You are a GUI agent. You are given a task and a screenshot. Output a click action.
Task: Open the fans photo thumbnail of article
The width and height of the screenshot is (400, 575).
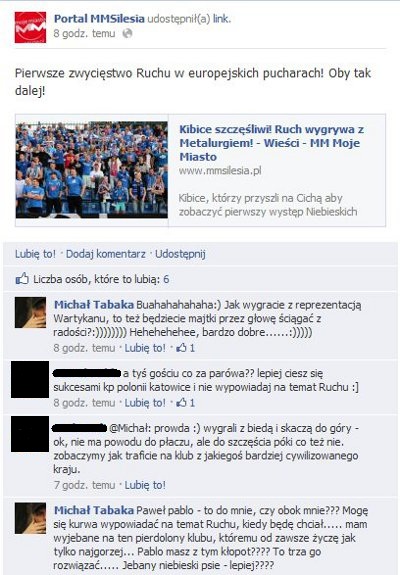point(92,170)
